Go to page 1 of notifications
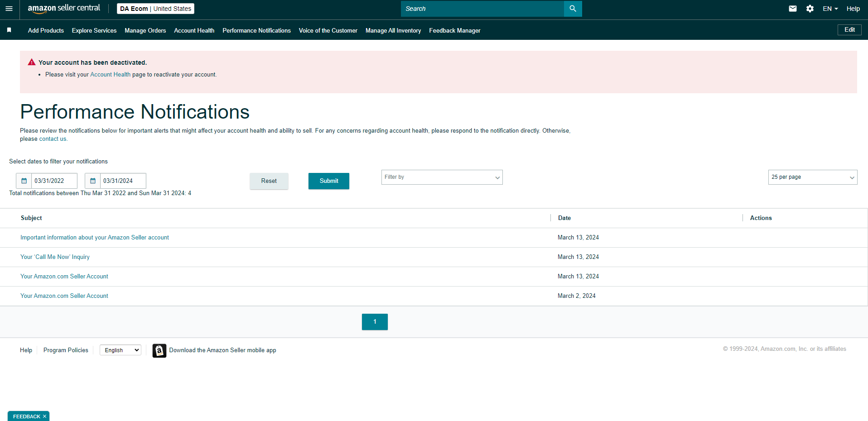This screenshot has width=868, height=421. tap(375, 322)
